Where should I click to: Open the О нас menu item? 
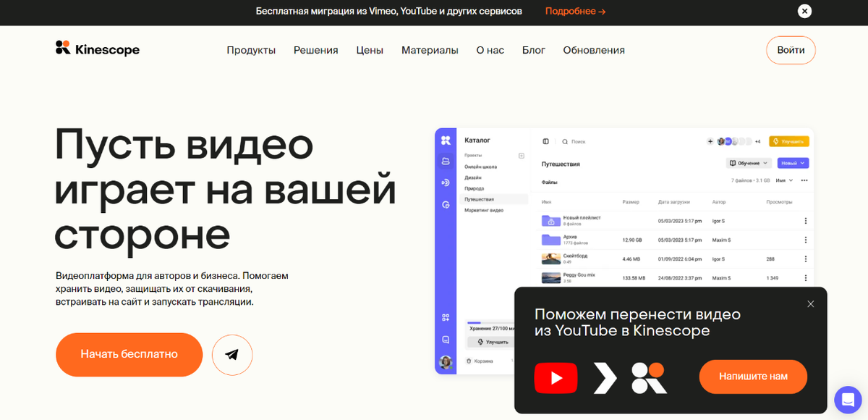(490, 50)
